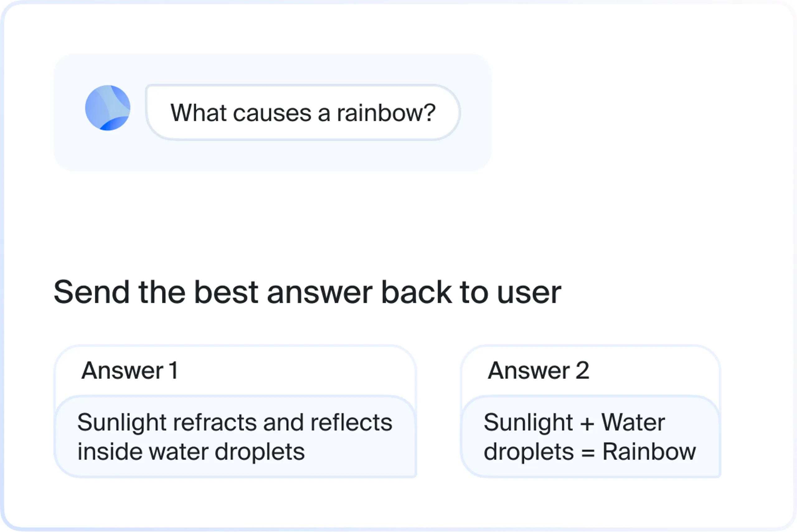Click the equals sign in Answer 2 text
797x532 pixels.
pyautogui.click(x=588, y=453)
